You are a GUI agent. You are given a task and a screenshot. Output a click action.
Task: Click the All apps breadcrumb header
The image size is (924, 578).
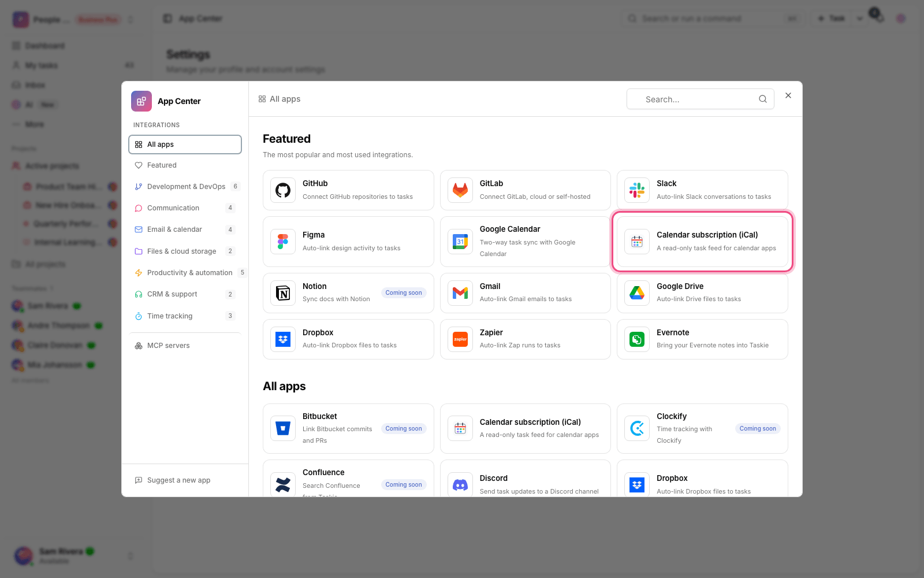(x=280, y=99)
